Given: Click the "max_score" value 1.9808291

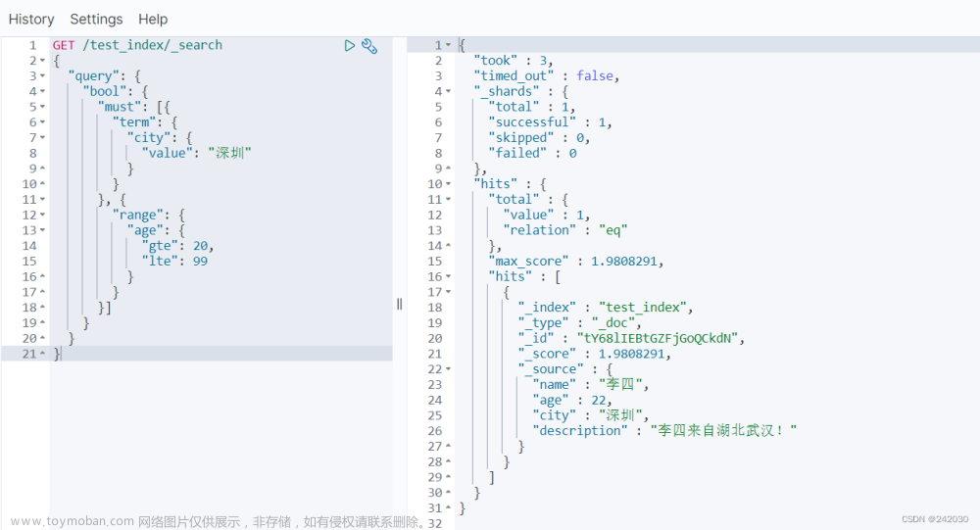Looking at the screenshot, I should [x=623, y=262].
